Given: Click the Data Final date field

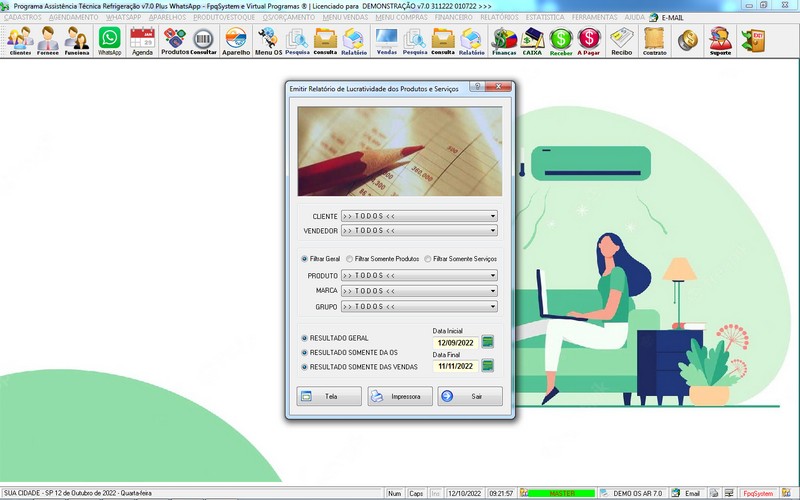Looking at the screenshot, I should (x=454, y=367).
